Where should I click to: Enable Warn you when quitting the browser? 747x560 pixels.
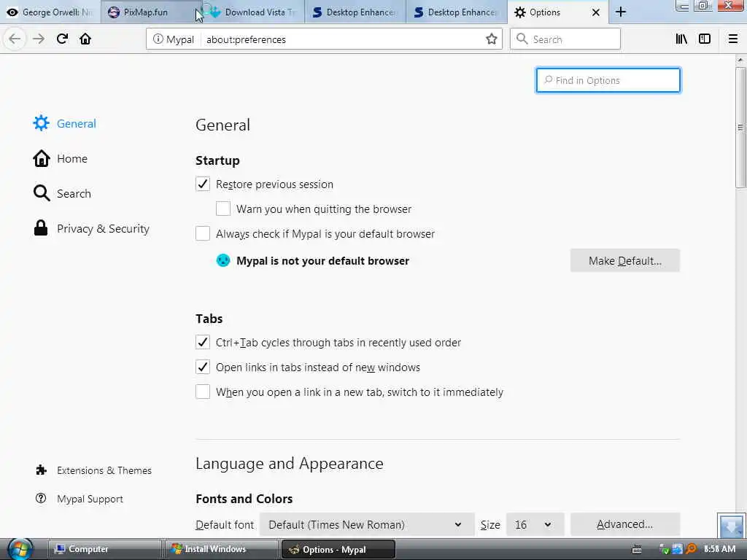click(223, 209)
